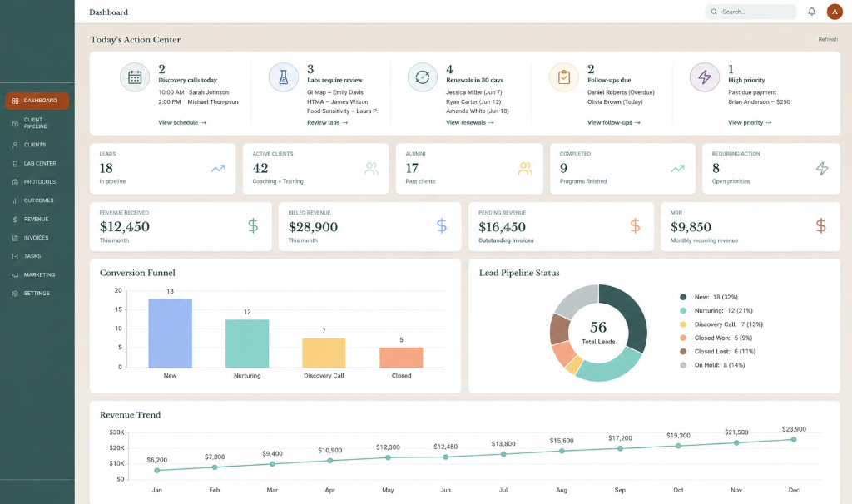The image size is (852, 504).
Task: Open Client Pipeline in the sidebar
Action: 37,123
